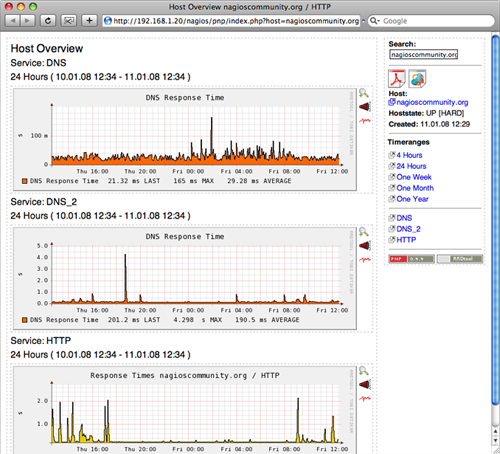Click the first DNS Response Time graph image
This screenshot has width=500, height=454.
point(185,140)
